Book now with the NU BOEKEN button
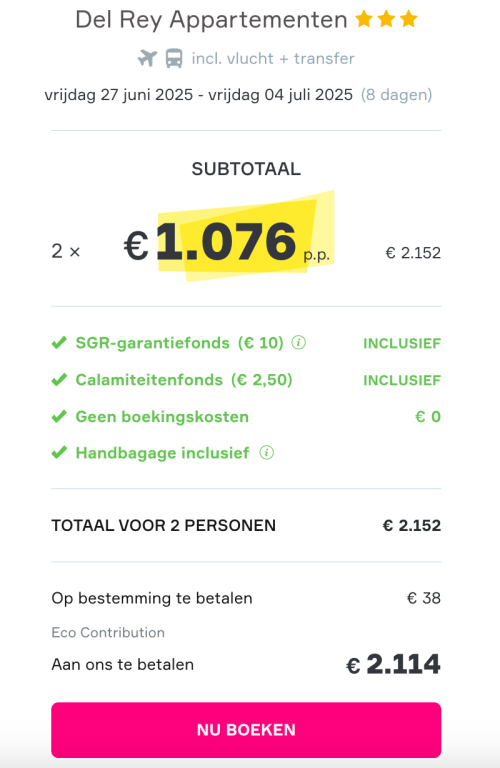 [x=246, y=730]
